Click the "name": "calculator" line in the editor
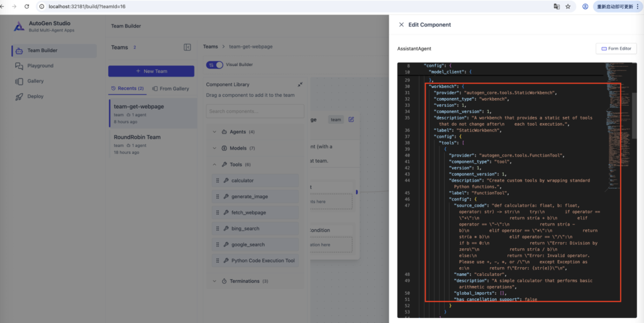 coord(481,274)
